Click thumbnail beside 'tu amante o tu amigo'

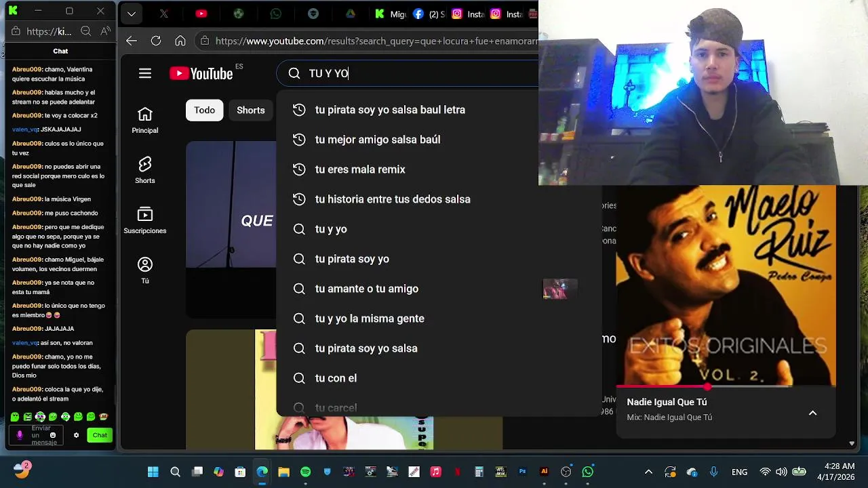coord(559,289)
